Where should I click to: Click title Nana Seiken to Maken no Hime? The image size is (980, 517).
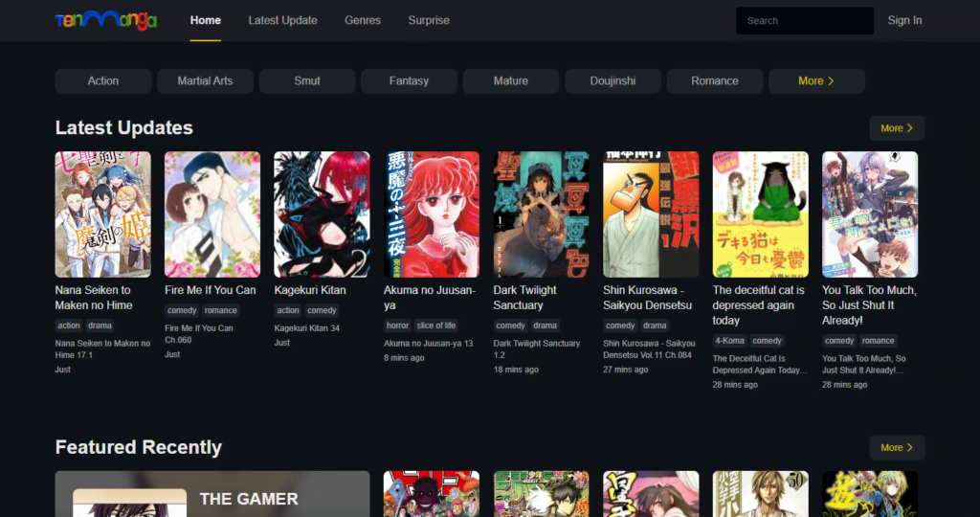94,298
